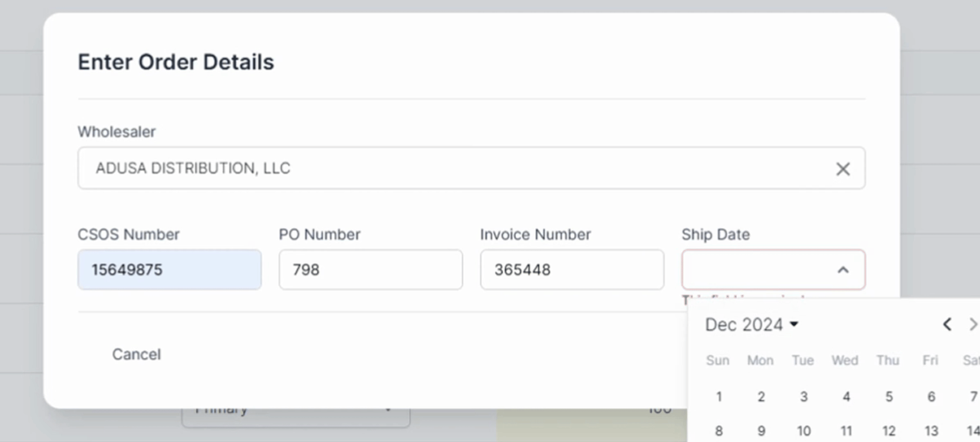
Task: Select December 6 in calendar
Action: [x=931, y=397]
